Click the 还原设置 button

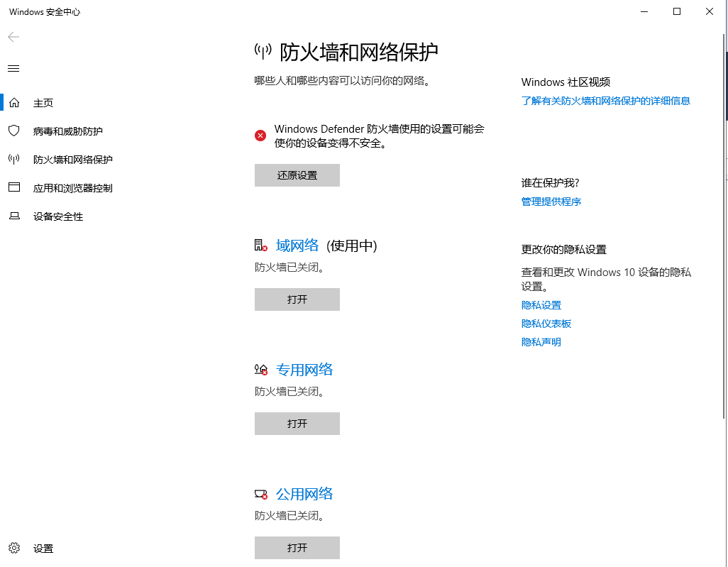tap(297, 175)
